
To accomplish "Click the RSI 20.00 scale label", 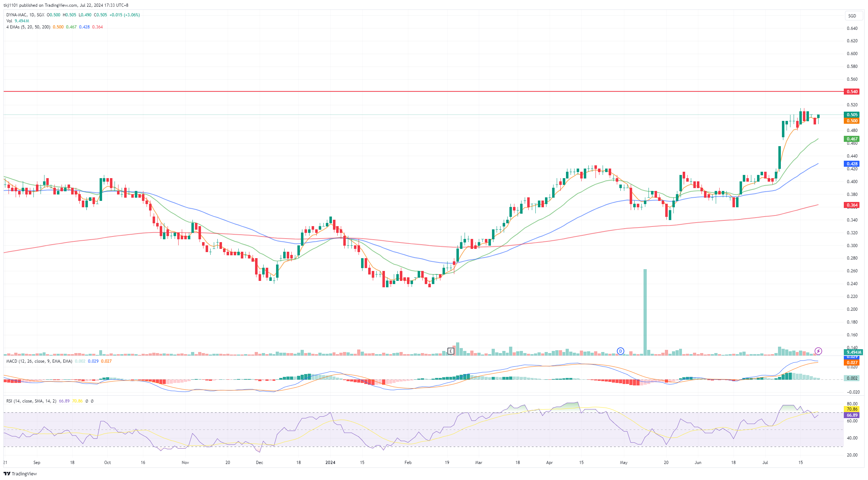I will pyautogui.click(x=852, y=455).
